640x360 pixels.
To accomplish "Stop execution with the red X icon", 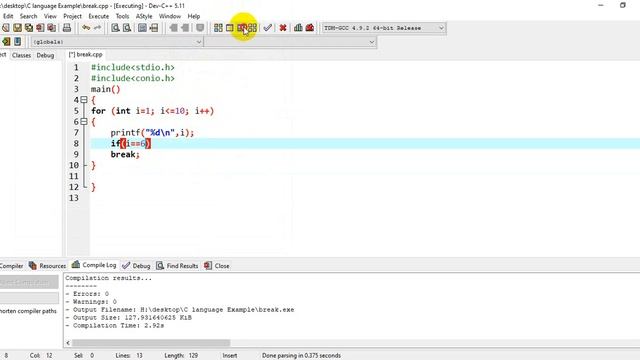I will (282, 28).
